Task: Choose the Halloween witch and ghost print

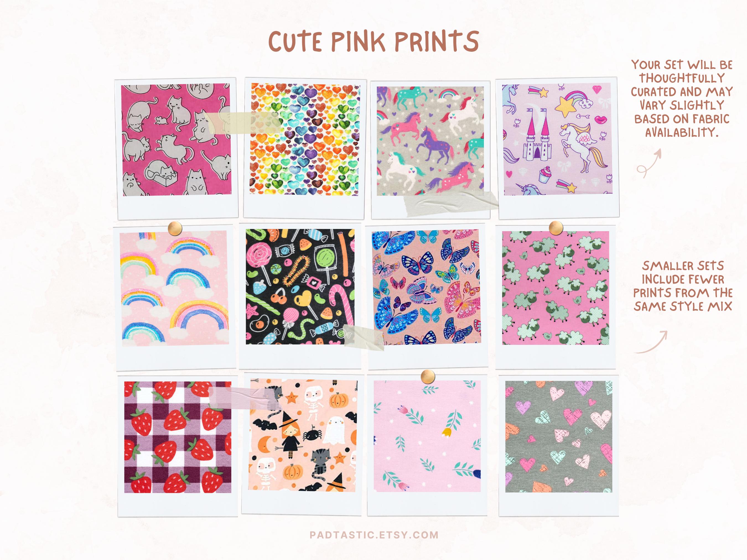Action: pos(303,435)
